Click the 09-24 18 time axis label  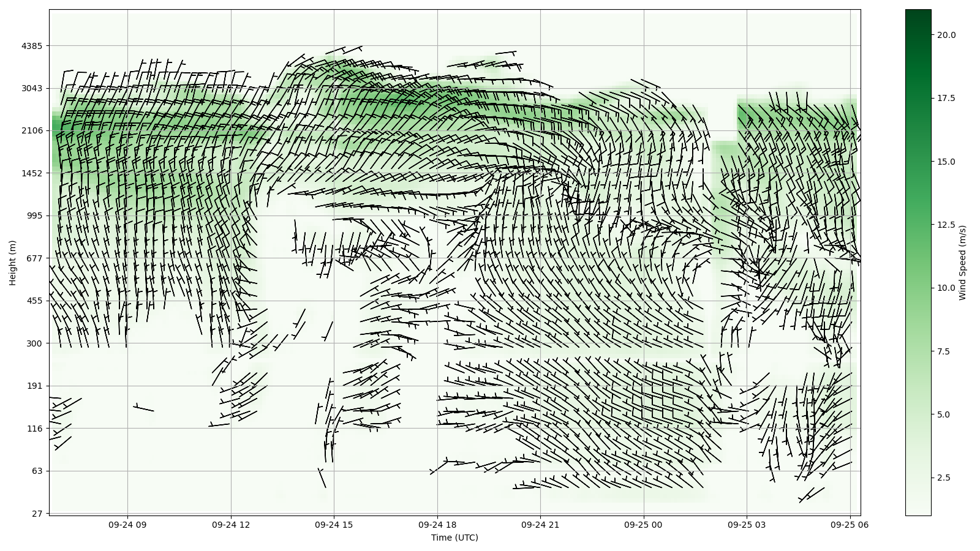pos(437,525)
